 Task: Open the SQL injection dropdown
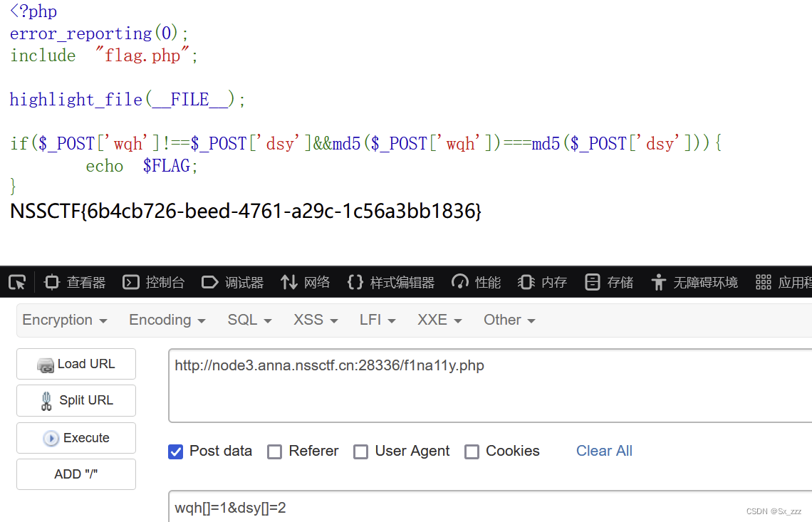249,320
